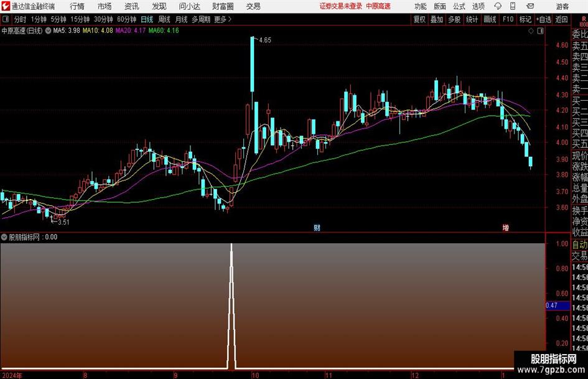Click the F10 company info button
The width and height of the screenshot is (588, 379).
[x=508, y=19]
